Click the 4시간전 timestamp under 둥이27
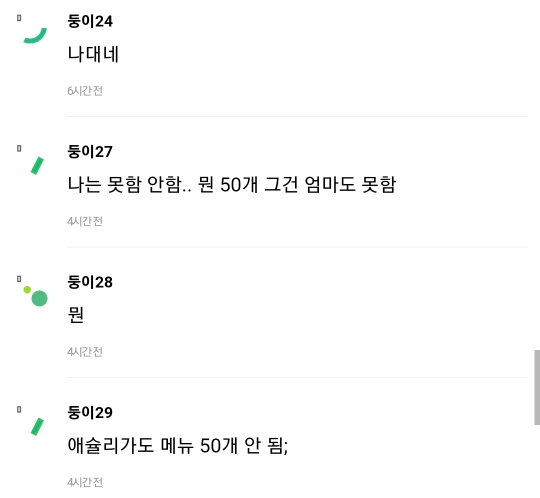Screen dimensions: 540x498 click(x=85, y=221)
